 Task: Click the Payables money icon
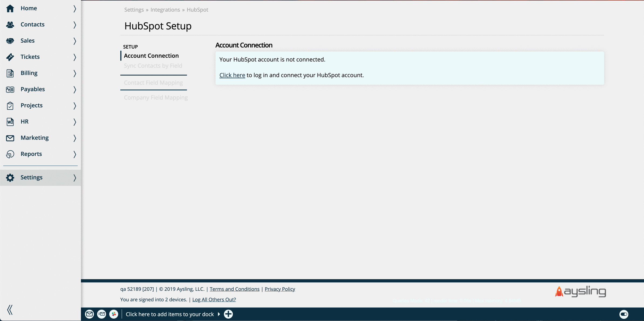point(10,89)
